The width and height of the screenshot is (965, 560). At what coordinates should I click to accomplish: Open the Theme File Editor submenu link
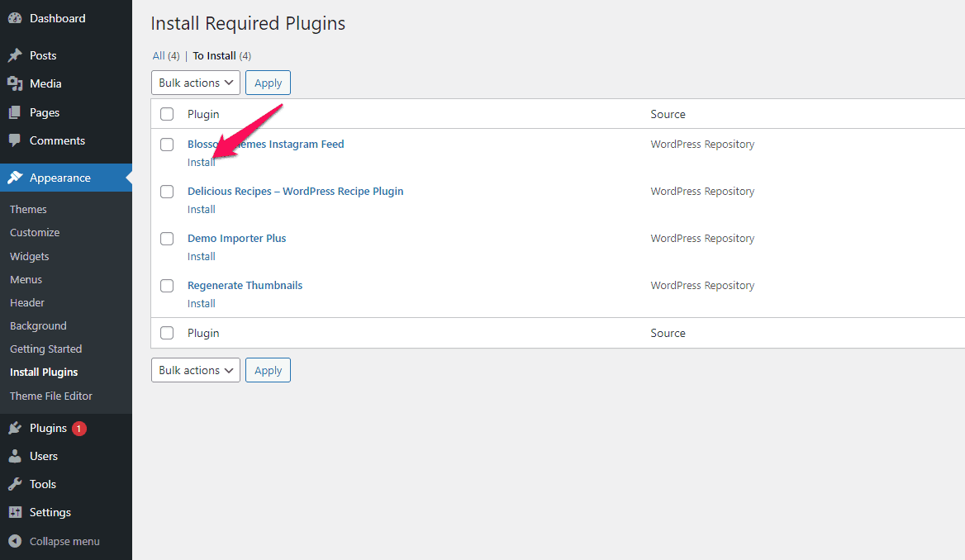point(51,396)
